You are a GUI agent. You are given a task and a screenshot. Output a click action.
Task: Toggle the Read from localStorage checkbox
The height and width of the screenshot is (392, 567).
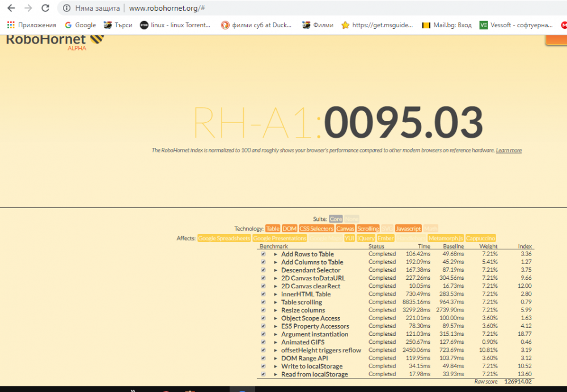tap(263, 374)
